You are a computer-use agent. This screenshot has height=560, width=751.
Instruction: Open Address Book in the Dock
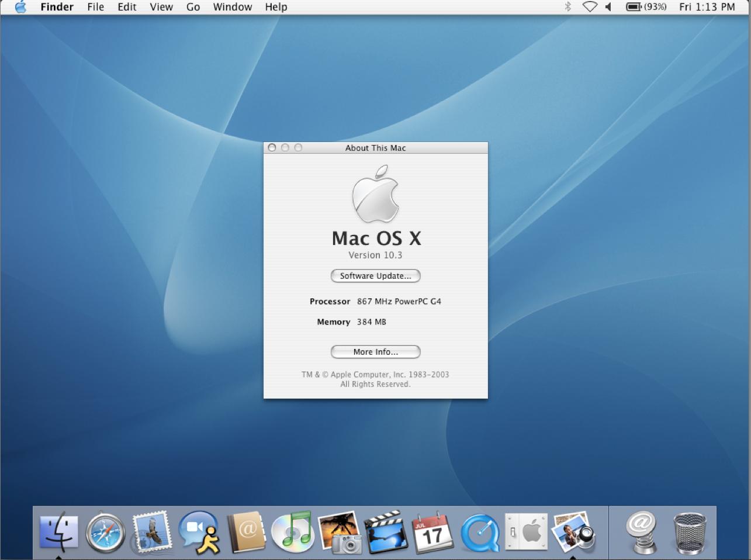tap(246, 532)
